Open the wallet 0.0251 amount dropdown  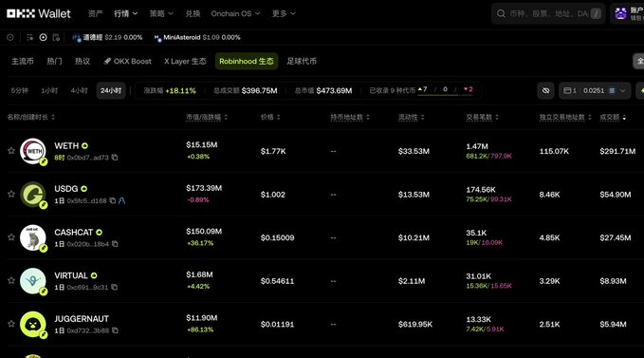point(595,90)
